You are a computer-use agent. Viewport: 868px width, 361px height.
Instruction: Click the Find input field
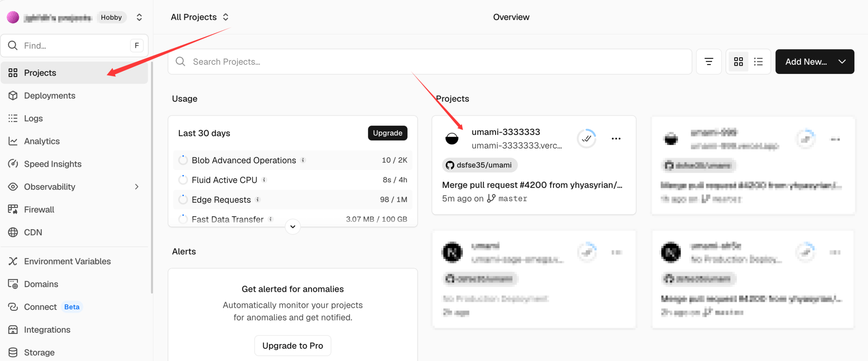coord(74,45)
